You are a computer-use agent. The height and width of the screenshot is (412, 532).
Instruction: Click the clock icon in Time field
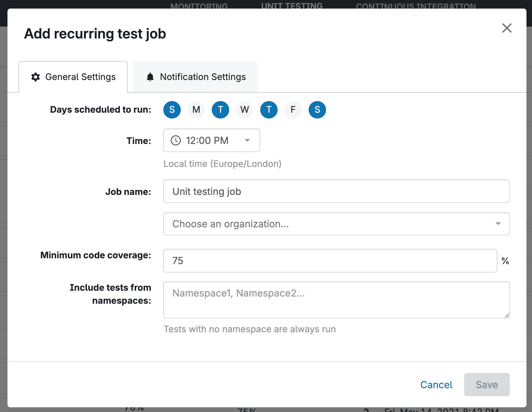pos(176,140)
